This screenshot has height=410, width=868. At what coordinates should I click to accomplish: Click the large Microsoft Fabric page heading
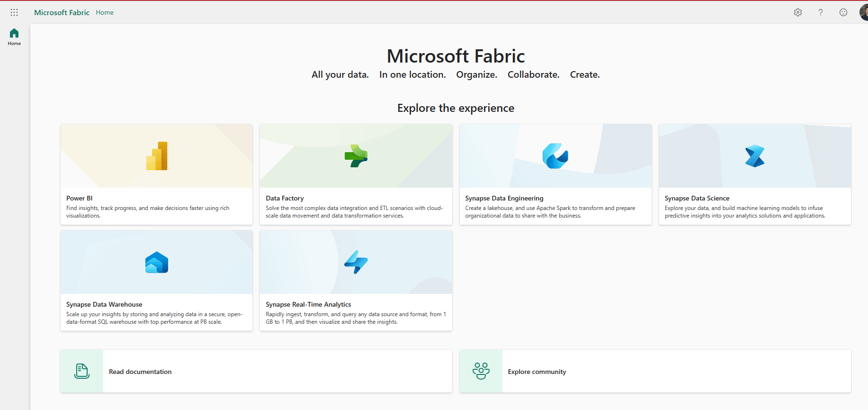(x=456, y=56)
